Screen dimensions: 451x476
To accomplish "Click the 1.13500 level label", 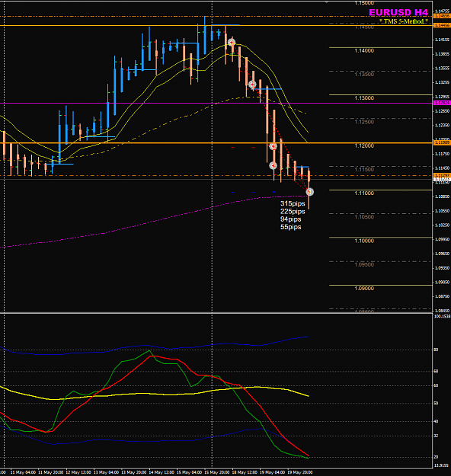I will (364, 75).
